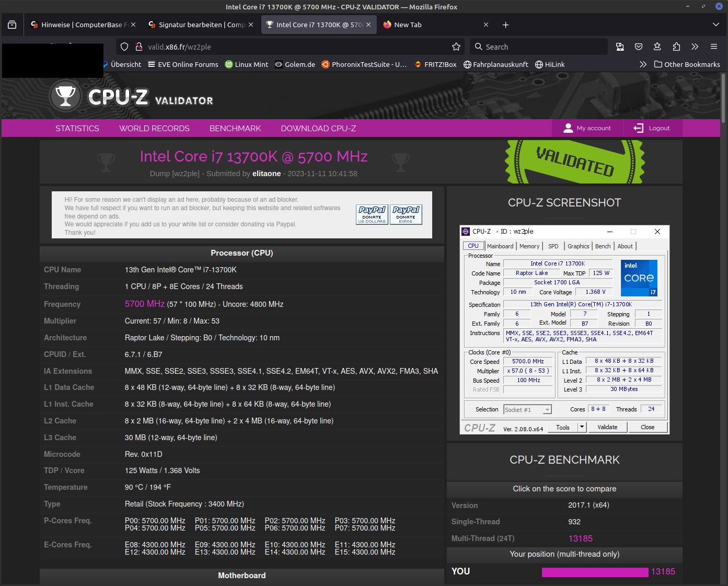Close the Intel Core i7 13700K tab
Image resolution: width=728 pixels, height=586 pixels.
368,25
